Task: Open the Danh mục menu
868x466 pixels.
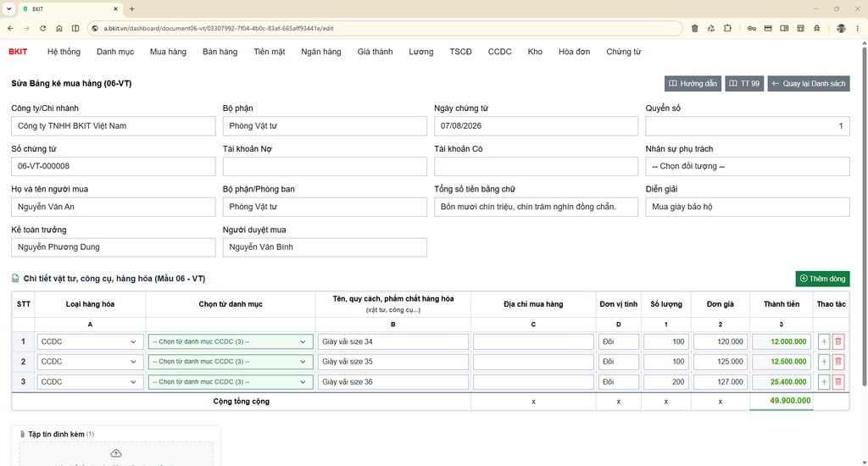Action: (115, 52)
